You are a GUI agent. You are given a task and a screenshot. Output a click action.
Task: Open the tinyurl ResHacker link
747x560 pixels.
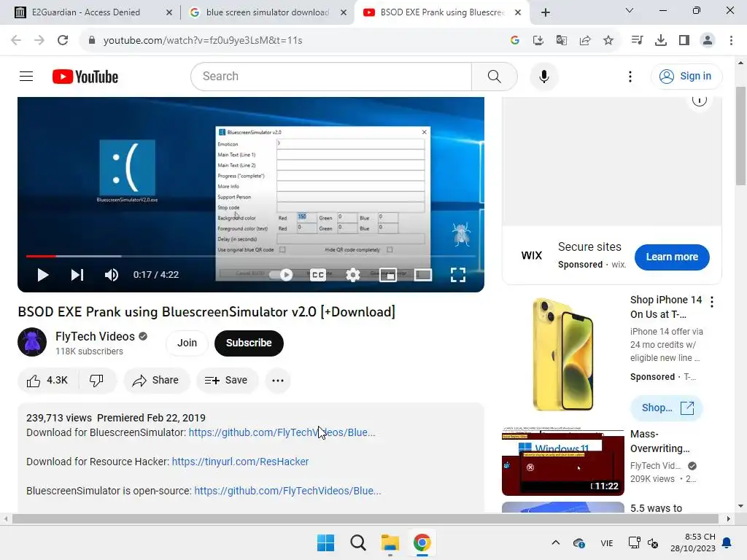point(240,462)
